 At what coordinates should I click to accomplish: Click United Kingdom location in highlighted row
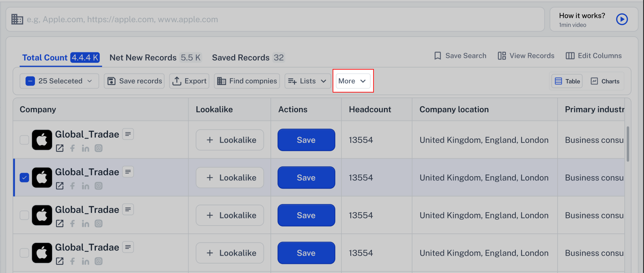[484, 178]
